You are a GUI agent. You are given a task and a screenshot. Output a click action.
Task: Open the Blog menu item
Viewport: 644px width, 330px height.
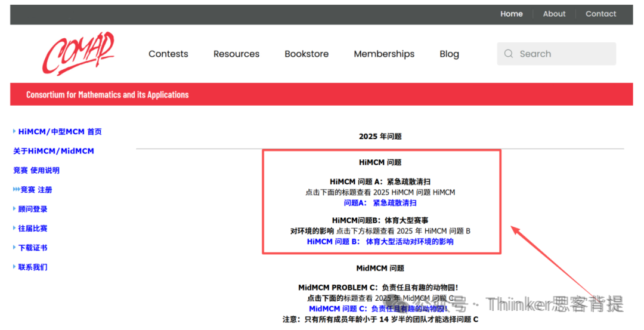450,54
